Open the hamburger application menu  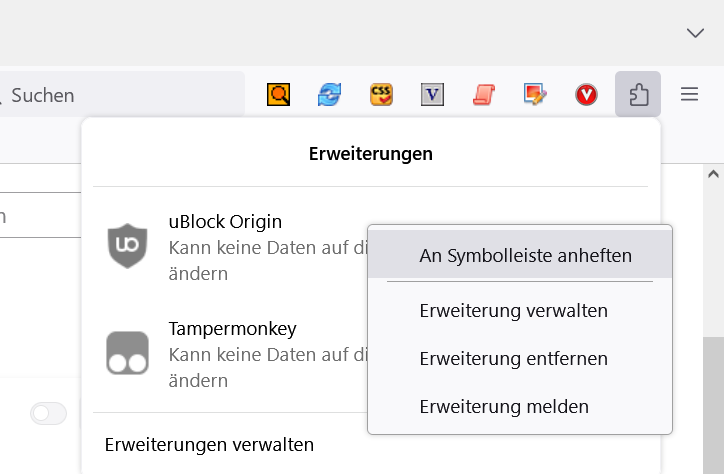tap(689, 95)
